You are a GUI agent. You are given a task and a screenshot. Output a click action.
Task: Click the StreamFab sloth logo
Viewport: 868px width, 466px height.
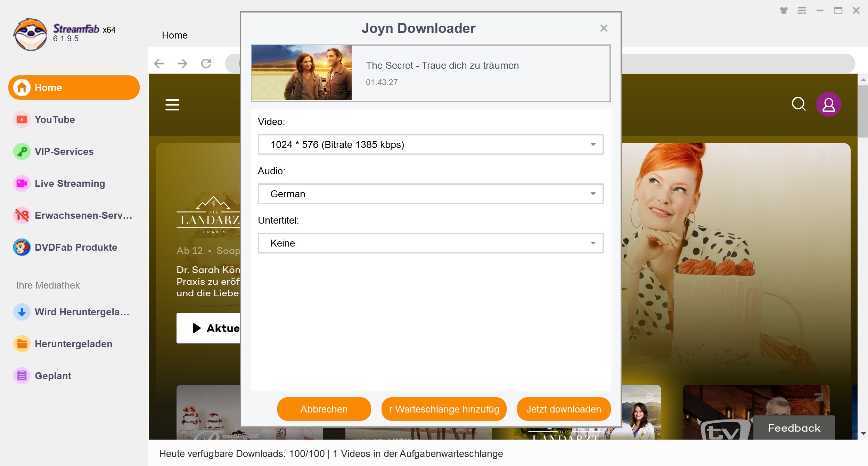pyautogui.click(x=30, y=34)
